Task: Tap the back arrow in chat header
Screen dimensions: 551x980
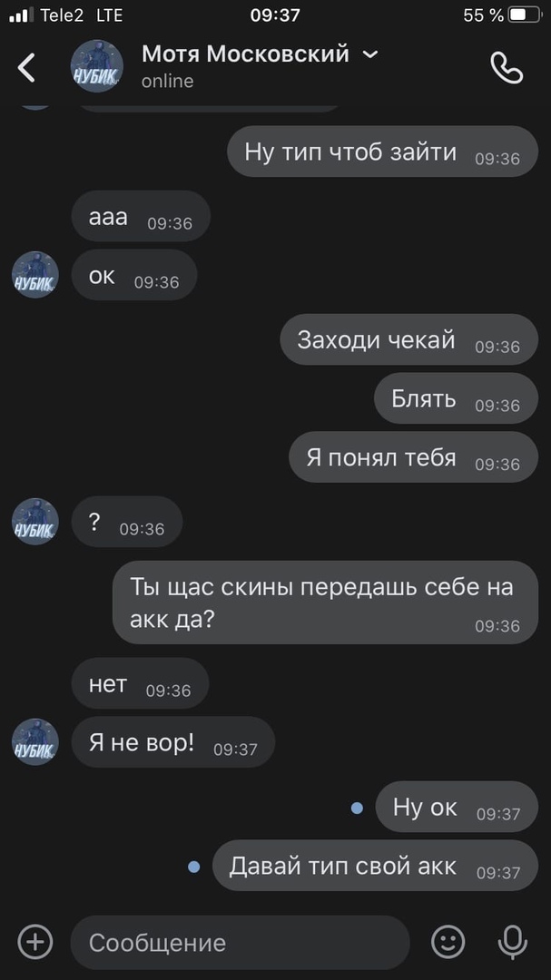Action: coord(26,67)
